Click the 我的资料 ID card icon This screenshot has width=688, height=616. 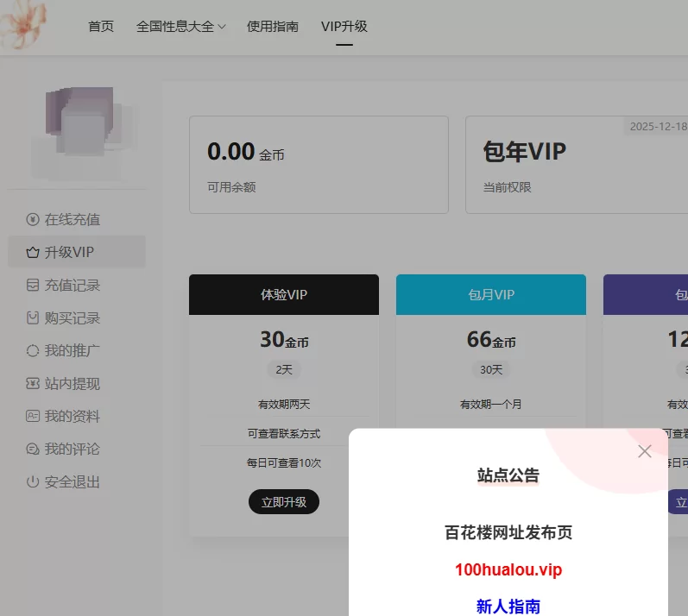33,416
